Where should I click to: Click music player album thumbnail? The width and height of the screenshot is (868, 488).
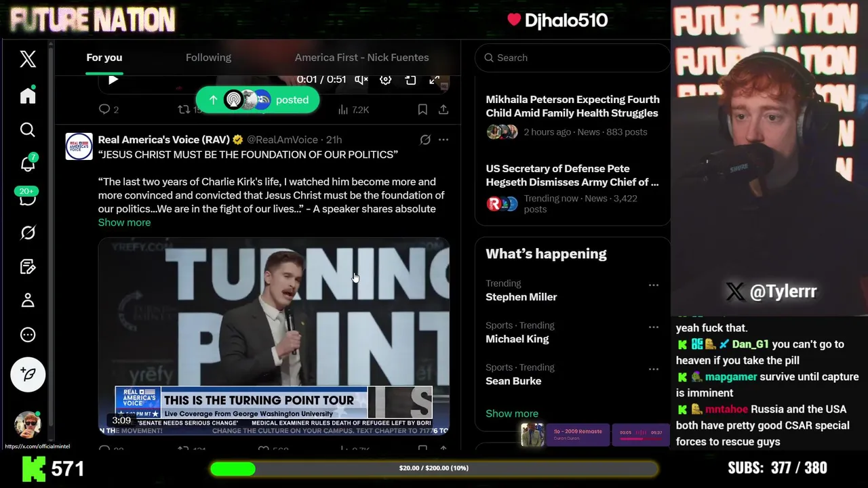[x=532, y=434]
